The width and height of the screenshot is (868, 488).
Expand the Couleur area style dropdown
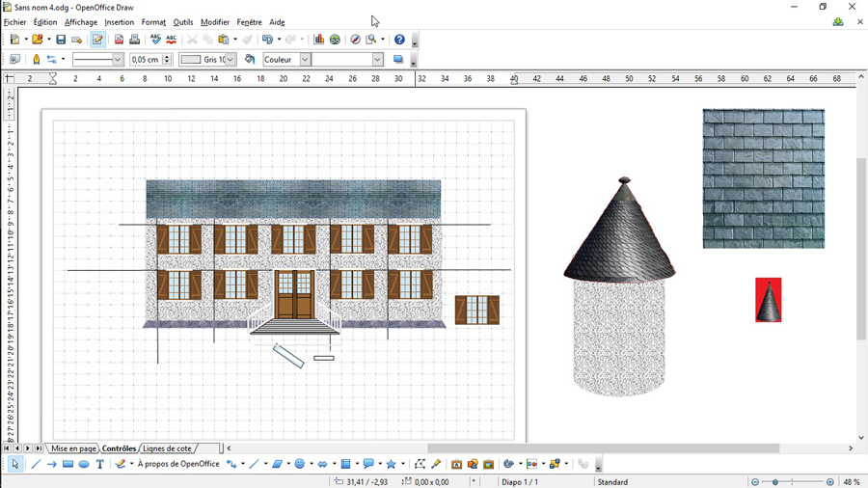[x=305, y=60]
